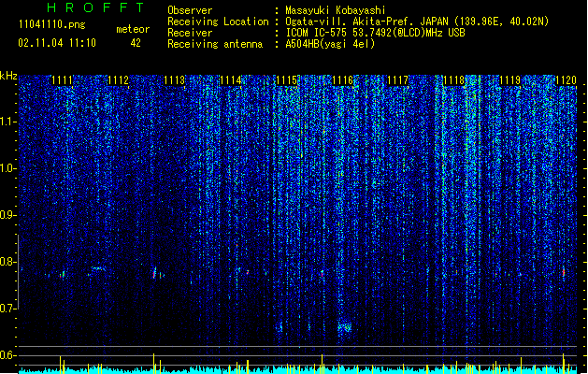Click the 0.9 kHz axis label

pyautogui.click(x=8, y=215)
